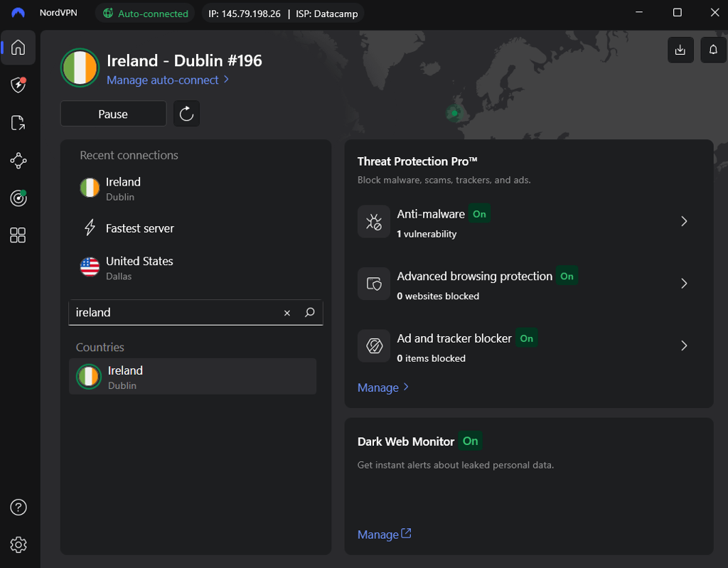The width and height of the screenshot is (728, 568).
Task: Open Settings gear icon
Action: click(x=18, y=545)
